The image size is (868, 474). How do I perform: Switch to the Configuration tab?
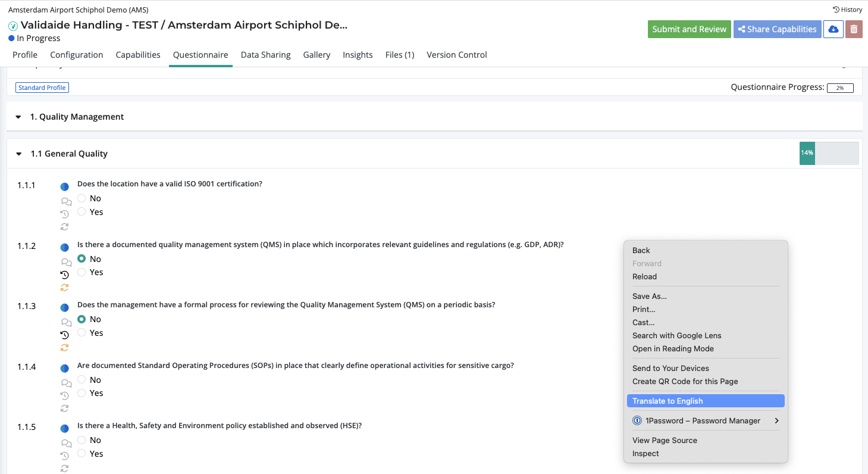[77, 55]
